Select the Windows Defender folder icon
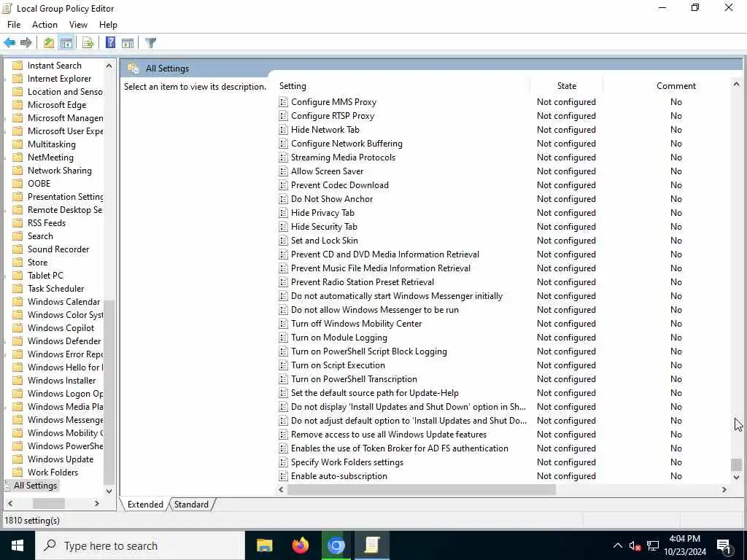The height and width of the screenshot is (560, 747). [x=18, y=341]
